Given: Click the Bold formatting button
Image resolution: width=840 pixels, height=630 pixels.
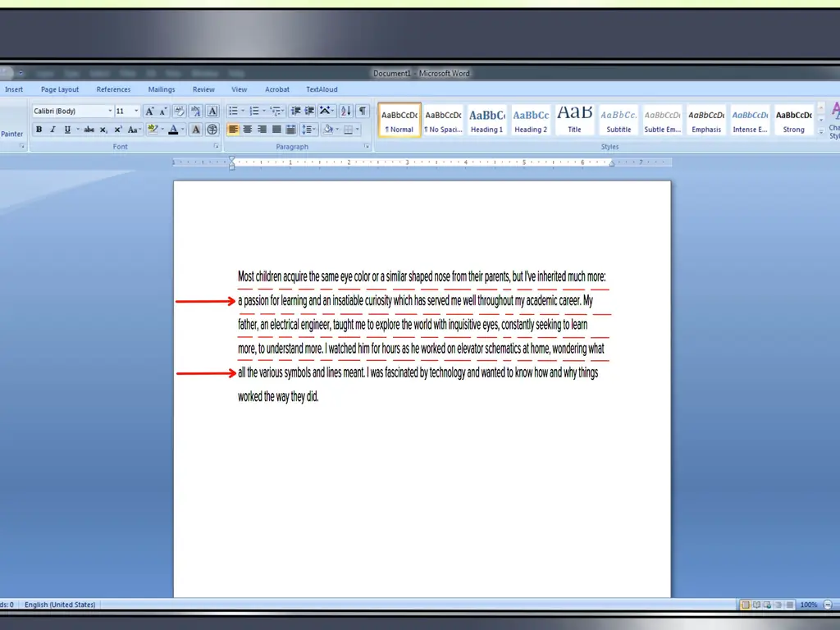Looking at the screenshot, I should point(39,130).
